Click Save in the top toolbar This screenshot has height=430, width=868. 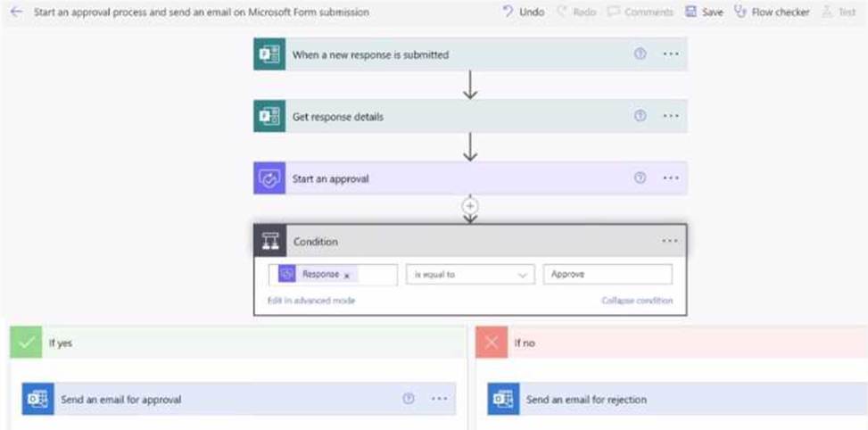point(704,12)
